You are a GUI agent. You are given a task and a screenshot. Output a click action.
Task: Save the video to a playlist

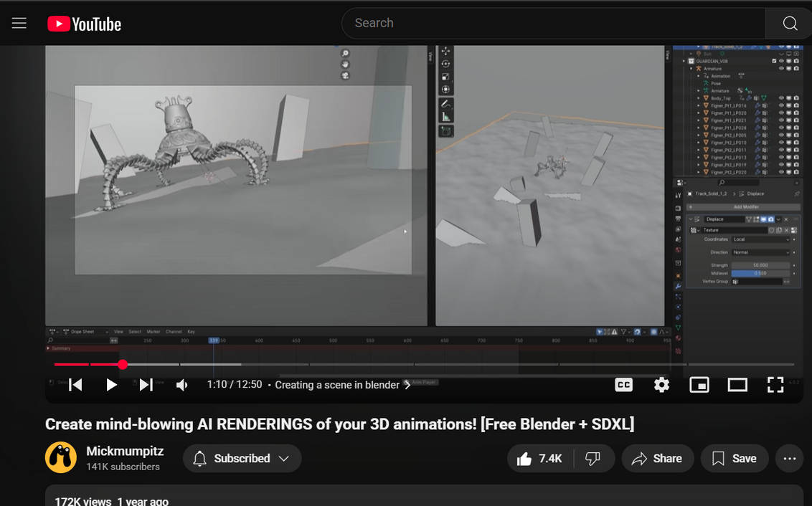[735, 459]
